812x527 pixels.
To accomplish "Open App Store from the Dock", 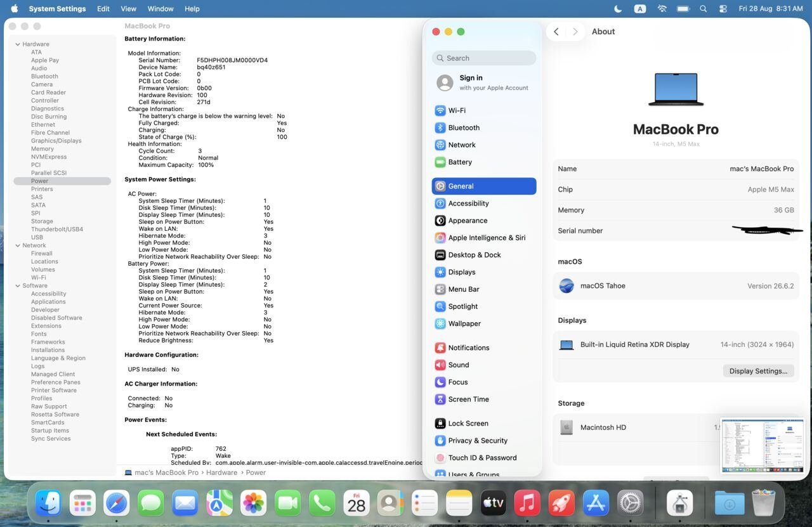I will pyautogui.click(x=596, y=504).
